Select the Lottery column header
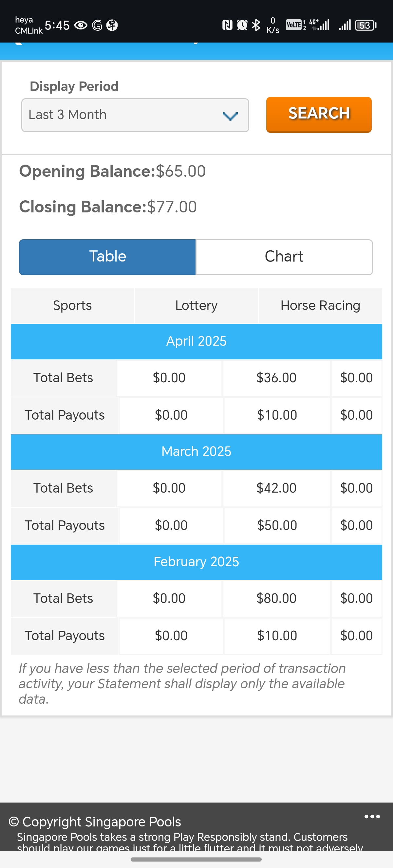Viewport: 393px width, 868px height. [x=196, y=306]
